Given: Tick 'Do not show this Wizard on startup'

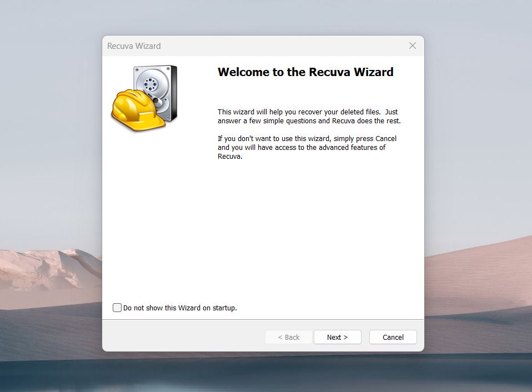Looking at the screenshot, I should tap(117, 308).
